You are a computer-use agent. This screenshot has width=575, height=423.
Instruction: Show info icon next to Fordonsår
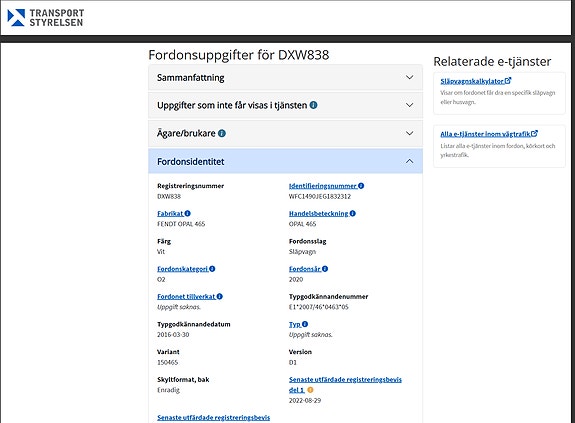click(x=325, y=269)
